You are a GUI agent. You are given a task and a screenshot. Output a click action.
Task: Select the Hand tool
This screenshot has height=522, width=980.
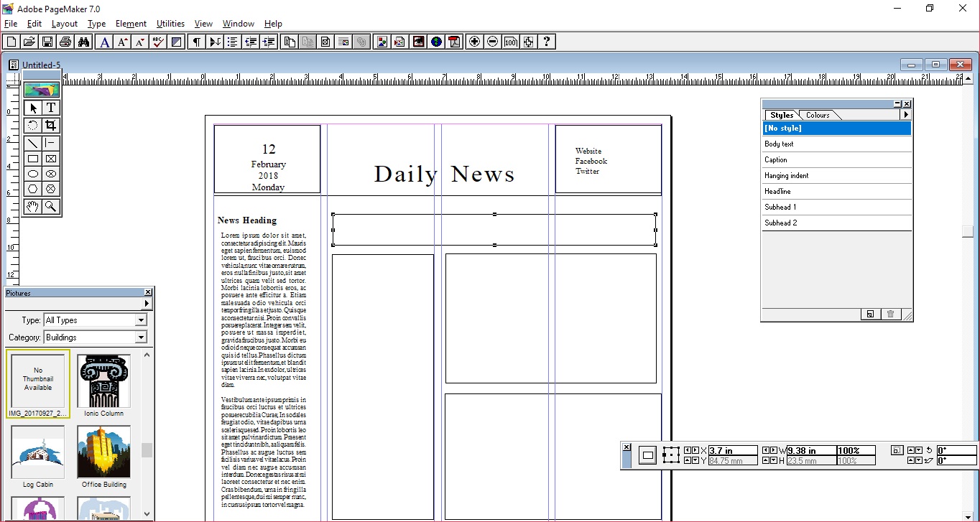[x=32, y=207]
